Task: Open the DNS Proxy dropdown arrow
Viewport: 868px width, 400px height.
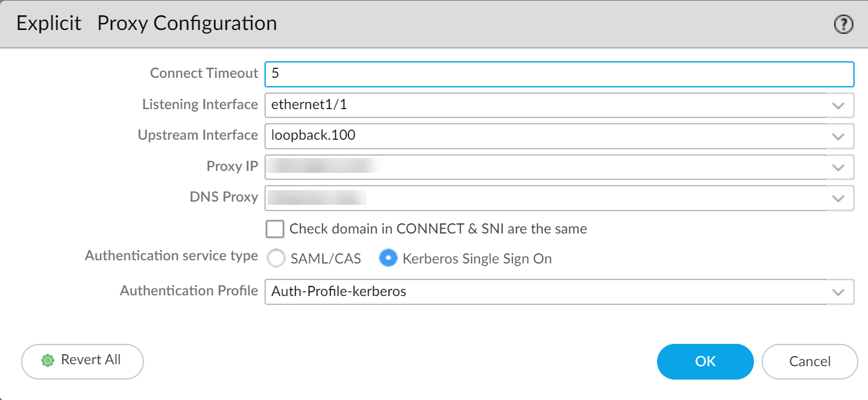Action: point(840,198)
